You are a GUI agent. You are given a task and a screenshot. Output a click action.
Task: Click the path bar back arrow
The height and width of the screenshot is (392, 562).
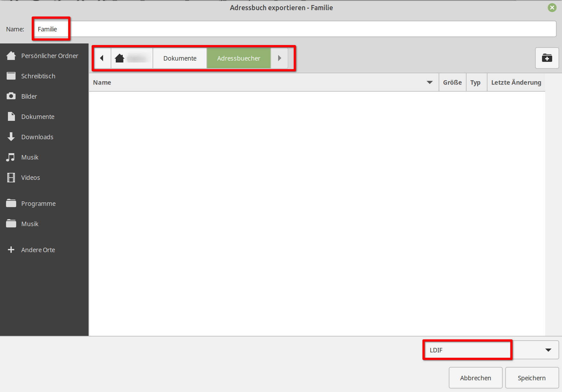(x=102, y=58)
